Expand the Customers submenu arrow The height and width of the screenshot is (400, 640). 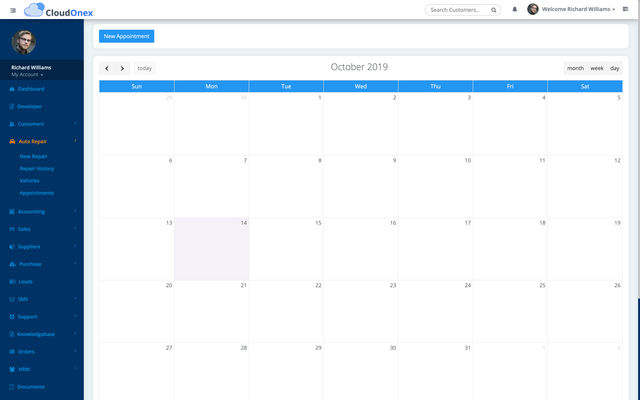(x=75, y=123)
